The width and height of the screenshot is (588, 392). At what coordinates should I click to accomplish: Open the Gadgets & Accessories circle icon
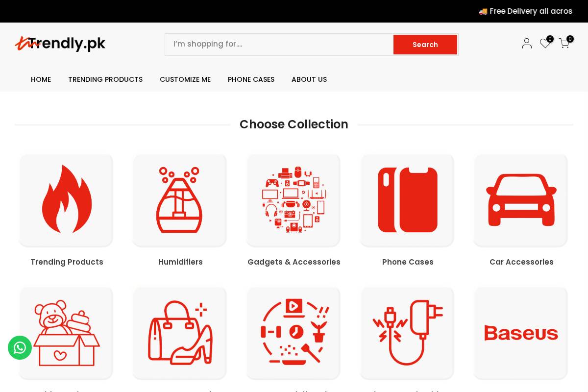click(293, 200)
